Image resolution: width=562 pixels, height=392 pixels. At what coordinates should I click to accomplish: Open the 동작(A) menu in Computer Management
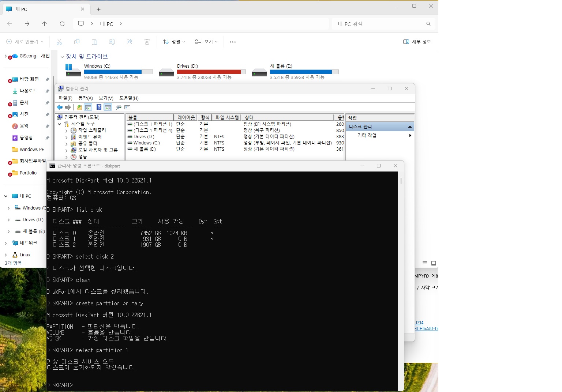tap(86, 98)
